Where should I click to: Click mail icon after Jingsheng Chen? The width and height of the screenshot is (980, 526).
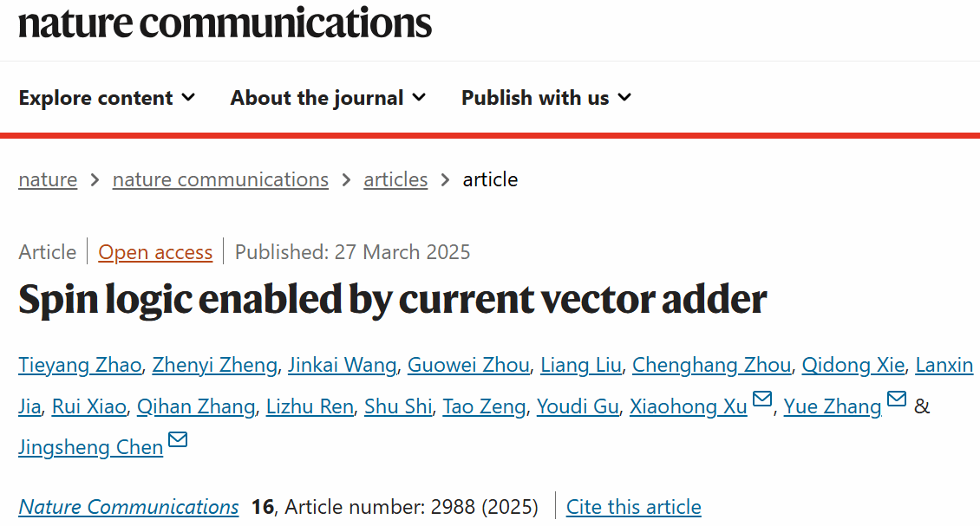(178, 441)
